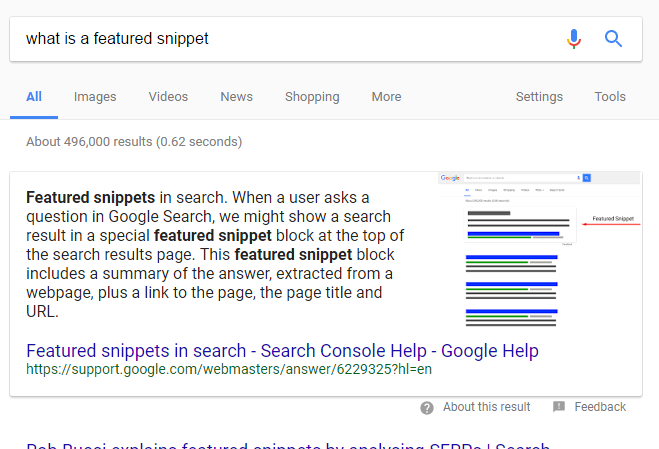Open the Settings dropdown
The image size is (659, 449).
pos(539,97)
